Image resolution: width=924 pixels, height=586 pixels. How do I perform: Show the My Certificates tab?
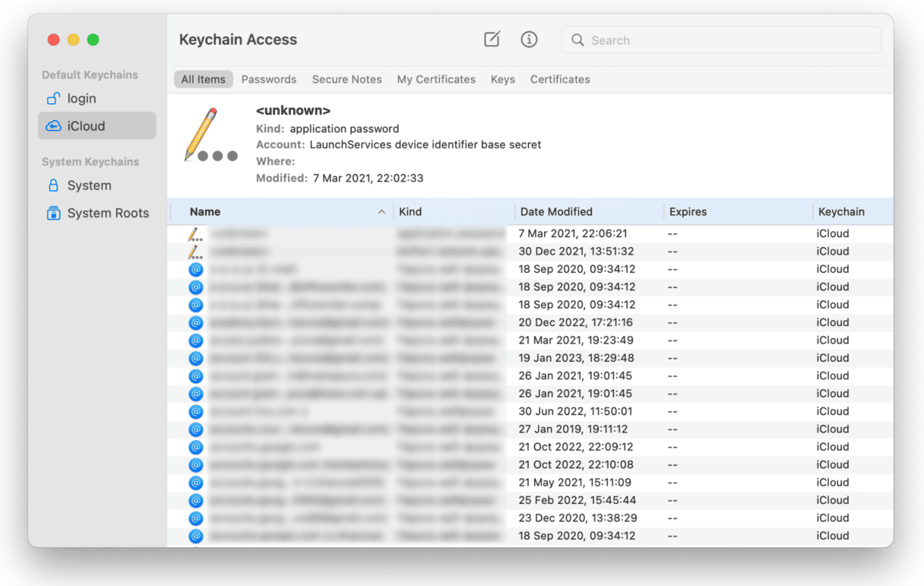point(436,79)
